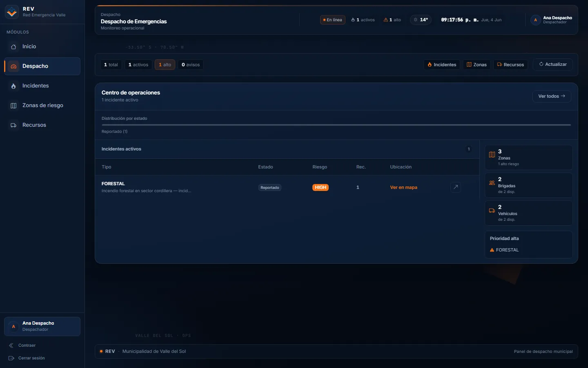This screenshot has width=588, height=368.
Task: Go to Zonas de riesgo module
Action: (42, 105)
